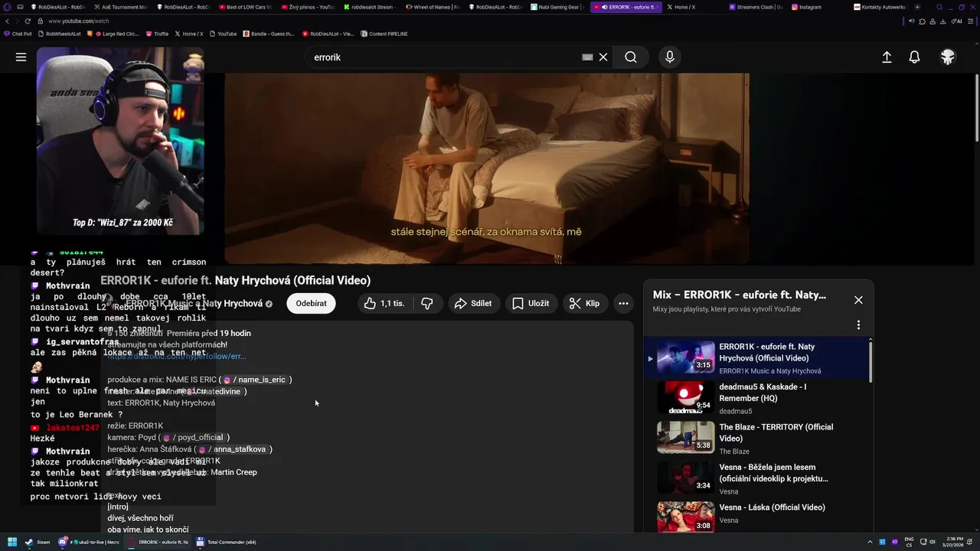Open Content PIPELINE bookmark
980x551 pixels.
[384, 34]
